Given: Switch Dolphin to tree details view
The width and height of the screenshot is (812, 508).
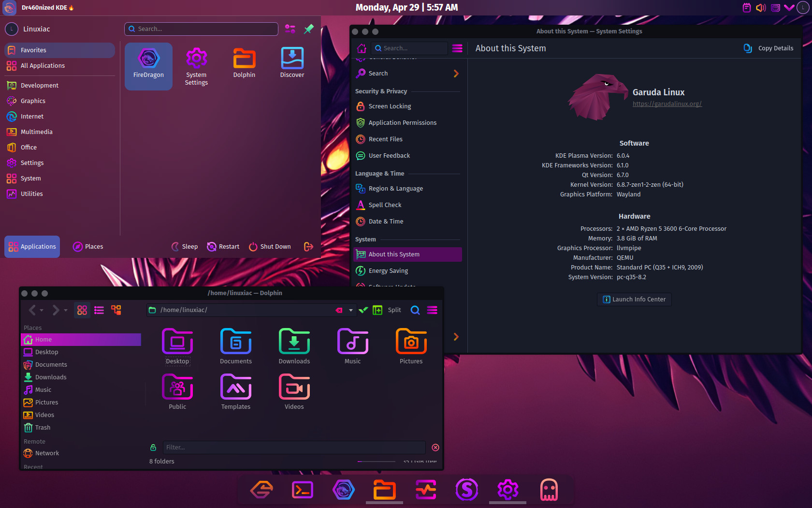Looking at the screenshot, I should click(x=116, y=310).
